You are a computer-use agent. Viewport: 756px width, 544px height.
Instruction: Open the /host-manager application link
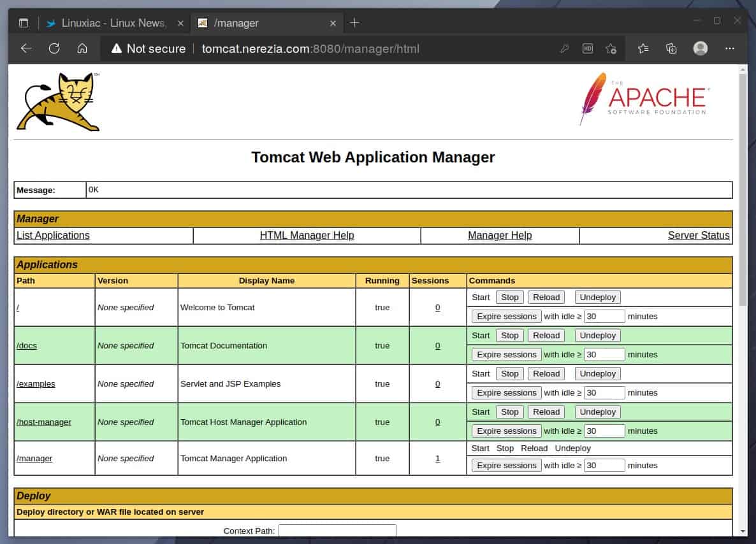44,422
